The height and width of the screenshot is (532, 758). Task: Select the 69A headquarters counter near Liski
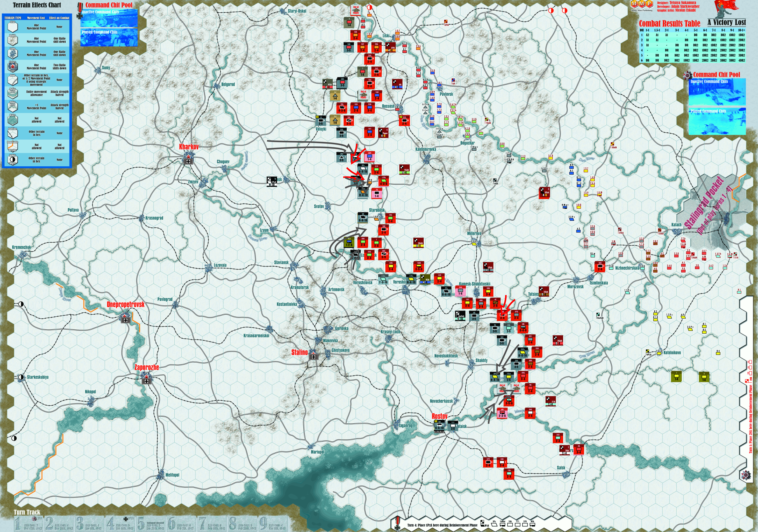[x=391, y=48]
